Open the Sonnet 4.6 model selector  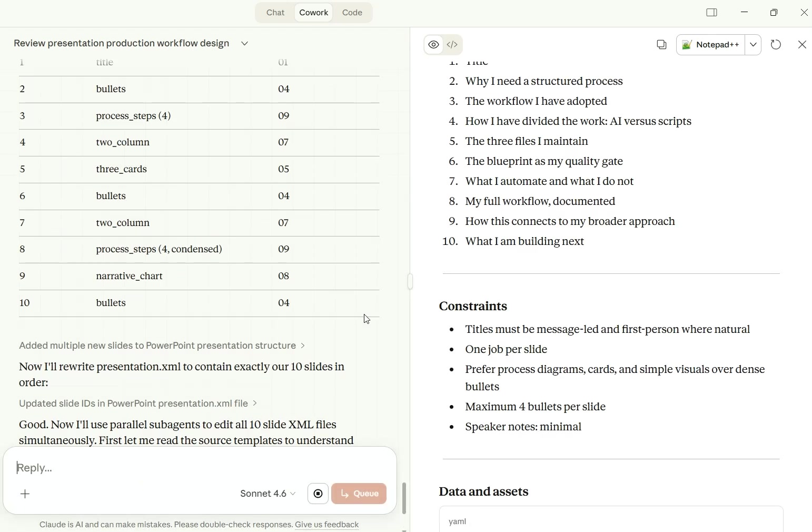click(268, 494)
